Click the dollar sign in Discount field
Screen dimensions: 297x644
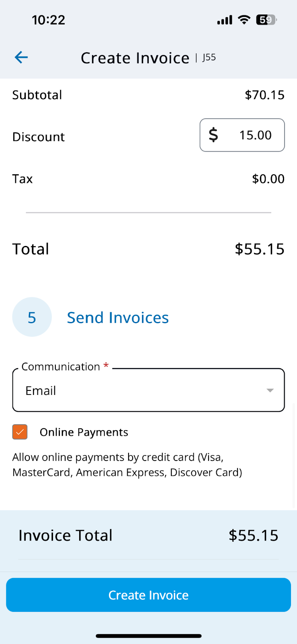(x=213, y=135)
